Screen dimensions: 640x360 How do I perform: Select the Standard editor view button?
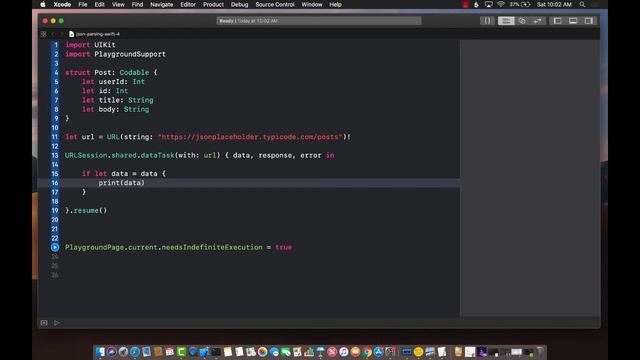coord(506,21)
